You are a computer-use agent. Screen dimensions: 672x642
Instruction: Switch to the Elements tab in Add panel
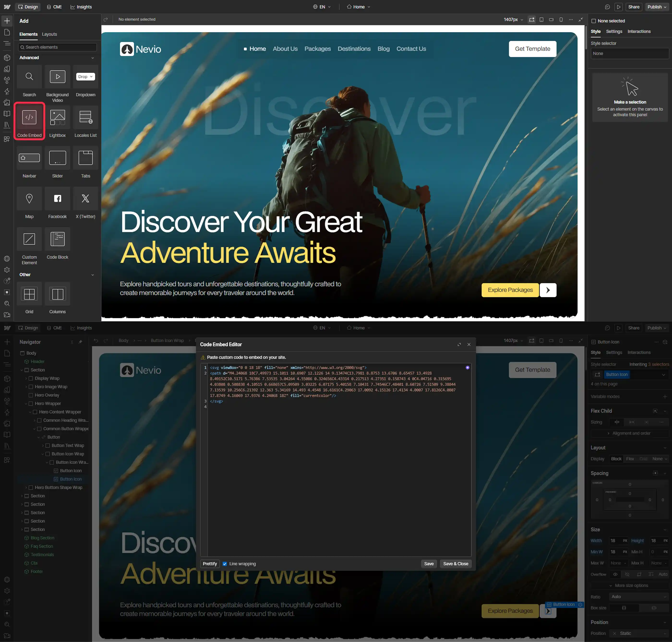[x=28, y=34]
